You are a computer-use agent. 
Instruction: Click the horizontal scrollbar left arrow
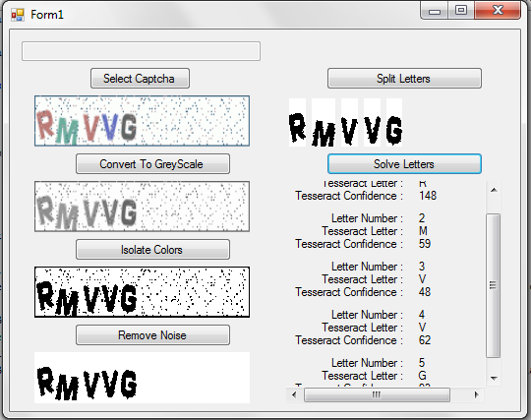294,395
